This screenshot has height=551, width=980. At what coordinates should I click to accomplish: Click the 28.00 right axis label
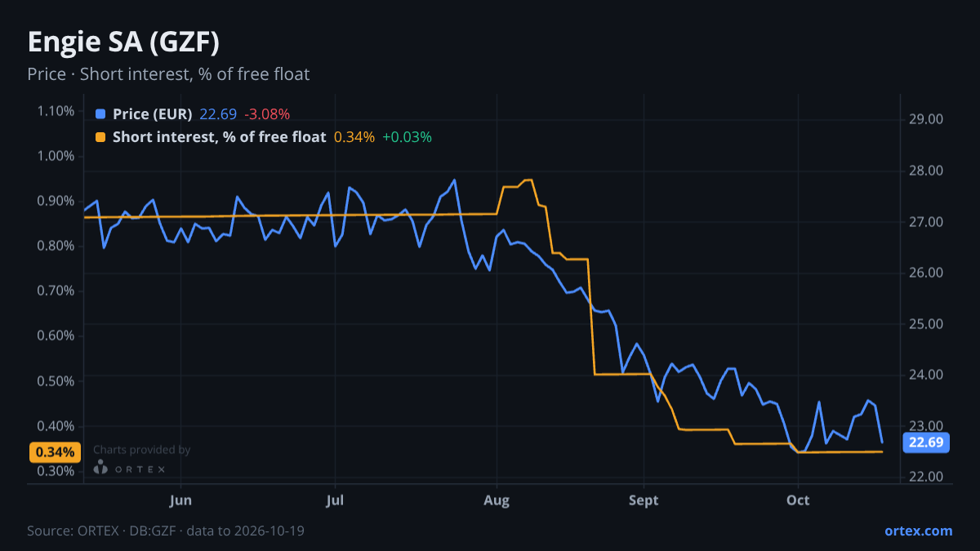click(x=926, y=171)
